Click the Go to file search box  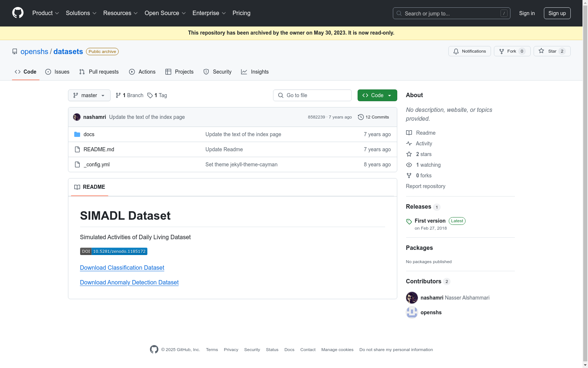[x=312, y=95]
